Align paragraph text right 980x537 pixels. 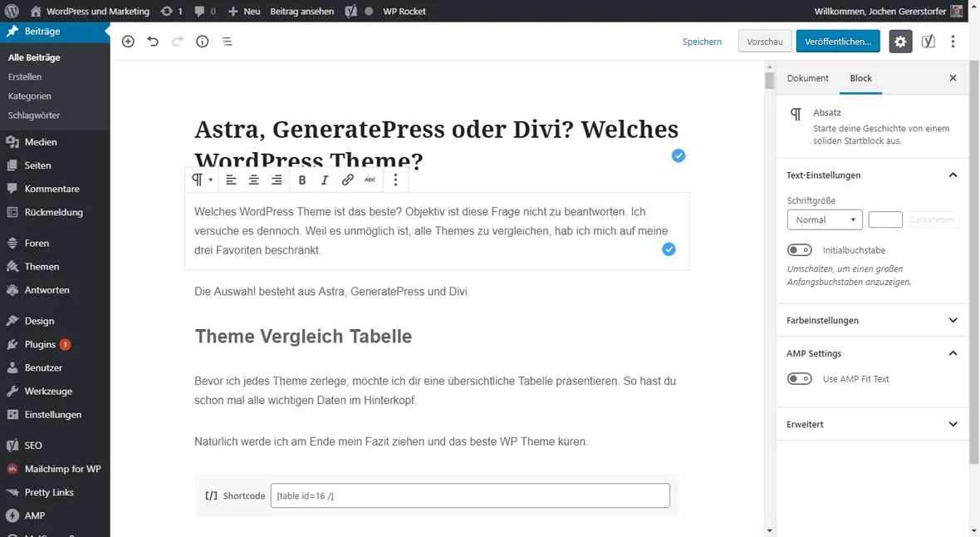pos(277,180)
